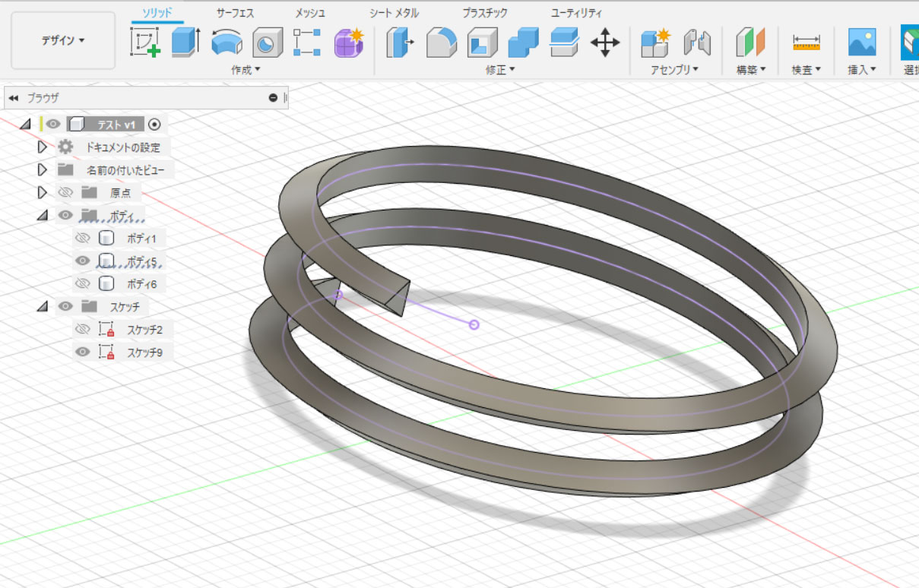Open the purple Create Form tool

click(349, 43)
